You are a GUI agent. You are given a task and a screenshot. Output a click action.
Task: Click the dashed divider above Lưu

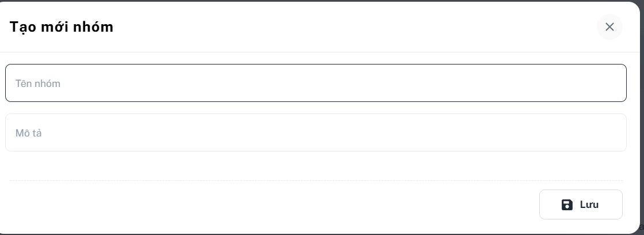coord(315,181)
